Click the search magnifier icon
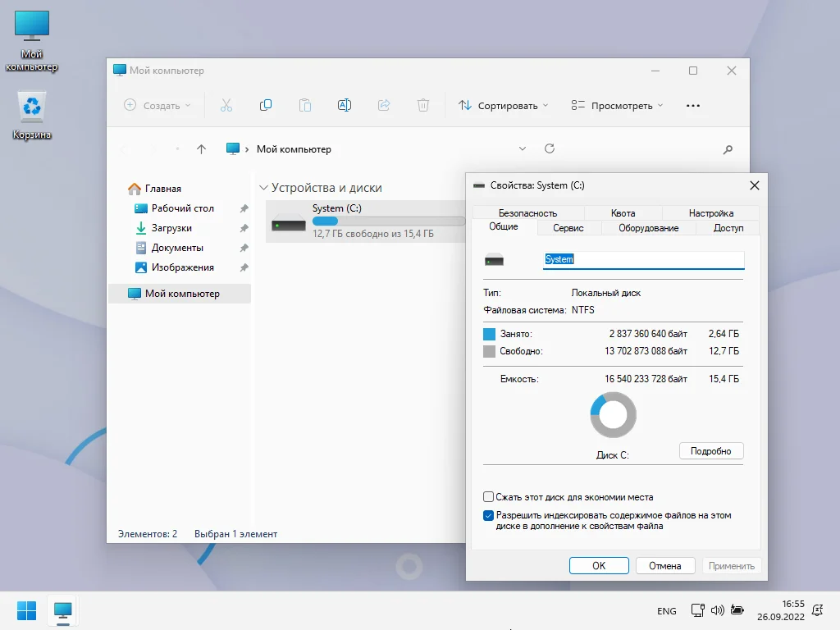840x630 pixels. click(x=728, y=149)
